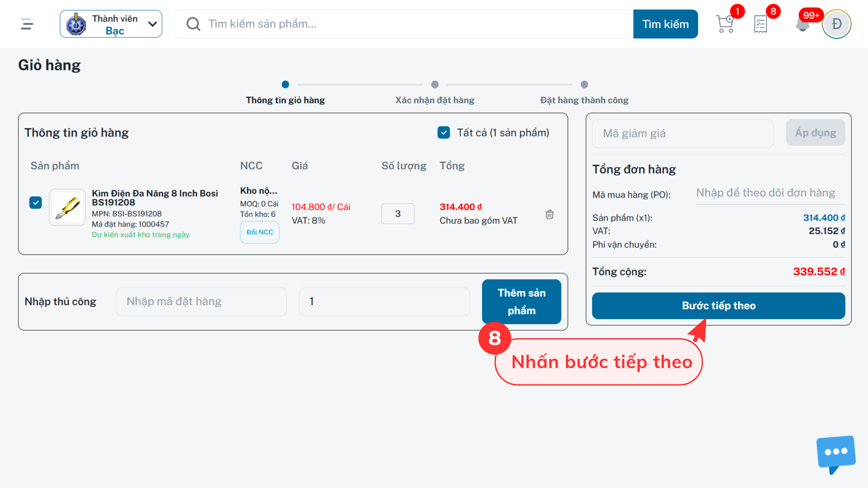Open the order list icon
This screenshot has width=868, height=488.
click(760, 24)
